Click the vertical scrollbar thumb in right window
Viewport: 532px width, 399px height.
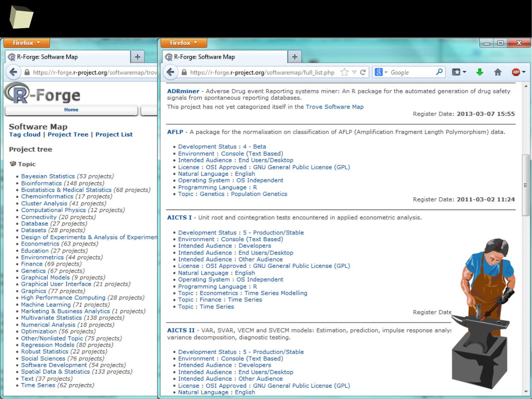(x=526, y=185)
